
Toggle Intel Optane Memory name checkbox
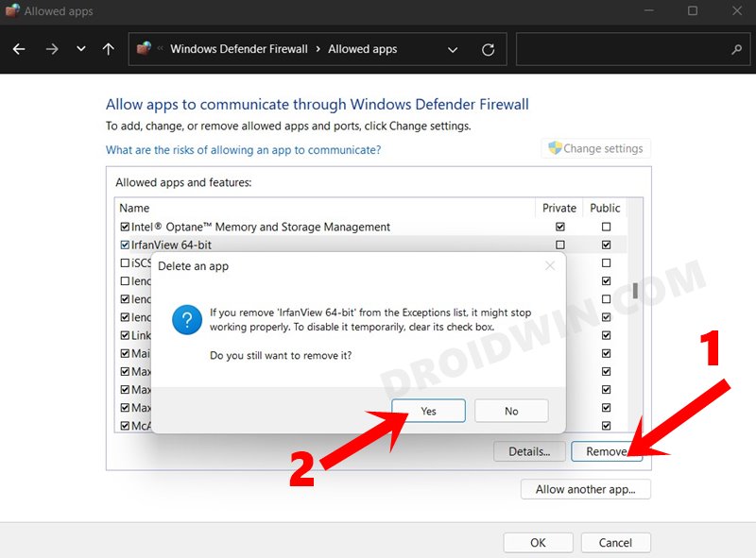[125, 227]
